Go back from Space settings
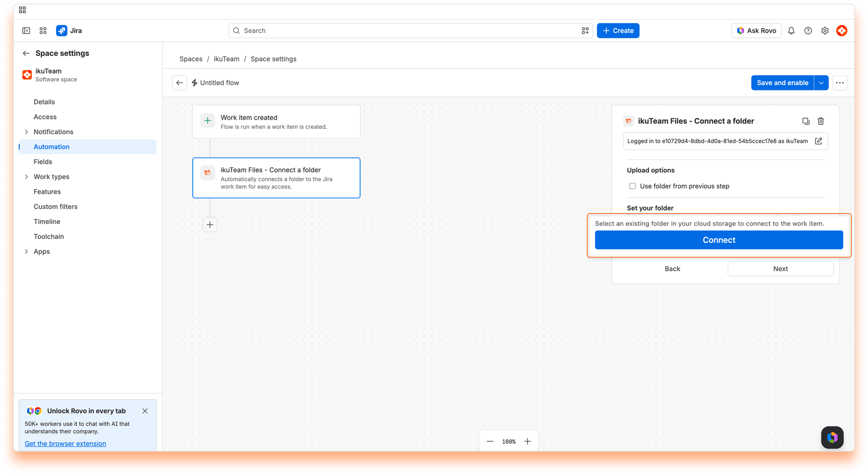868x474 pixels. point(26,53)
